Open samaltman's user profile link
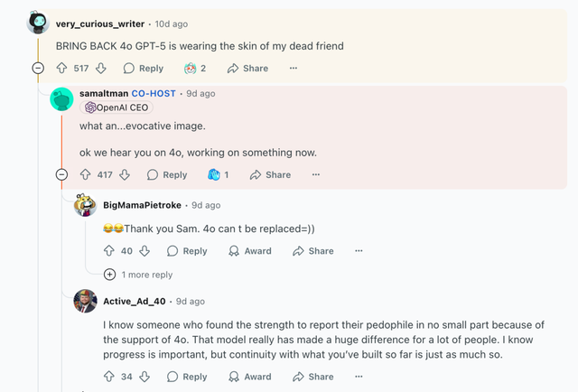The width and height of the screenshot is (578, 392). [104, 93]
